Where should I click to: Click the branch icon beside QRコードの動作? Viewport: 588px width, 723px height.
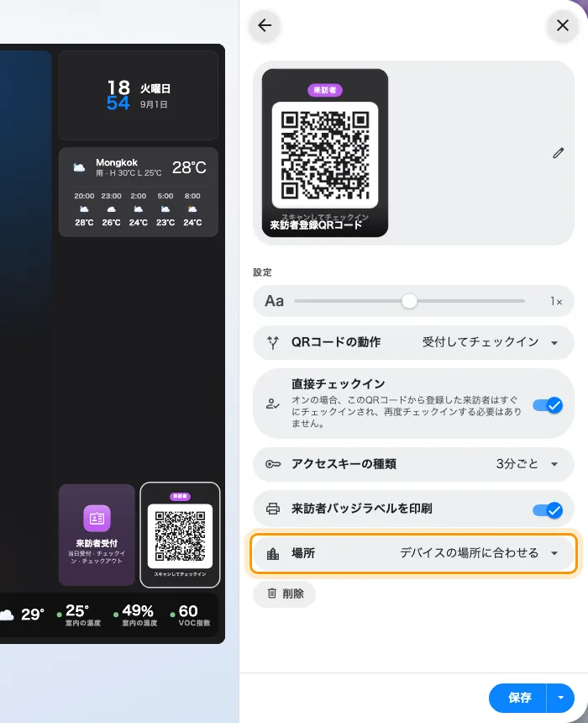273,342
